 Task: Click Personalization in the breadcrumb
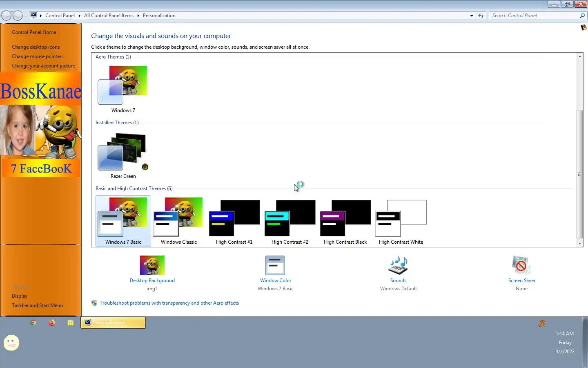(159, 16)
